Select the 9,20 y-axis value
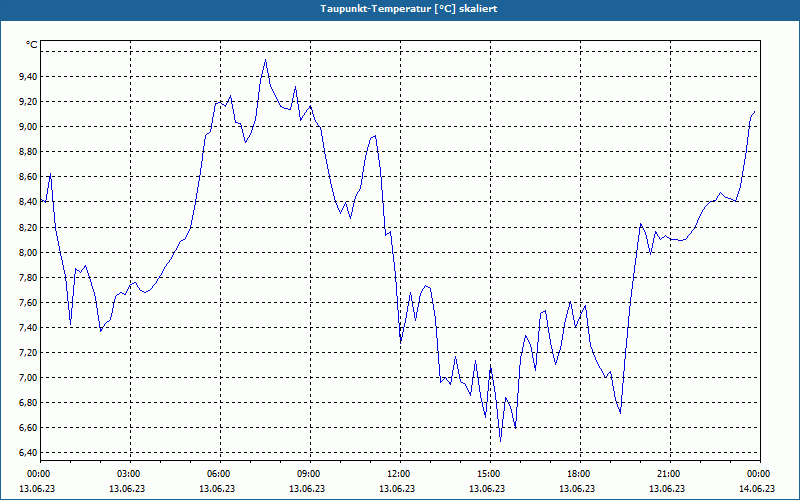The width and height of the screenshot is (800, 500). (x=28, y=102)
